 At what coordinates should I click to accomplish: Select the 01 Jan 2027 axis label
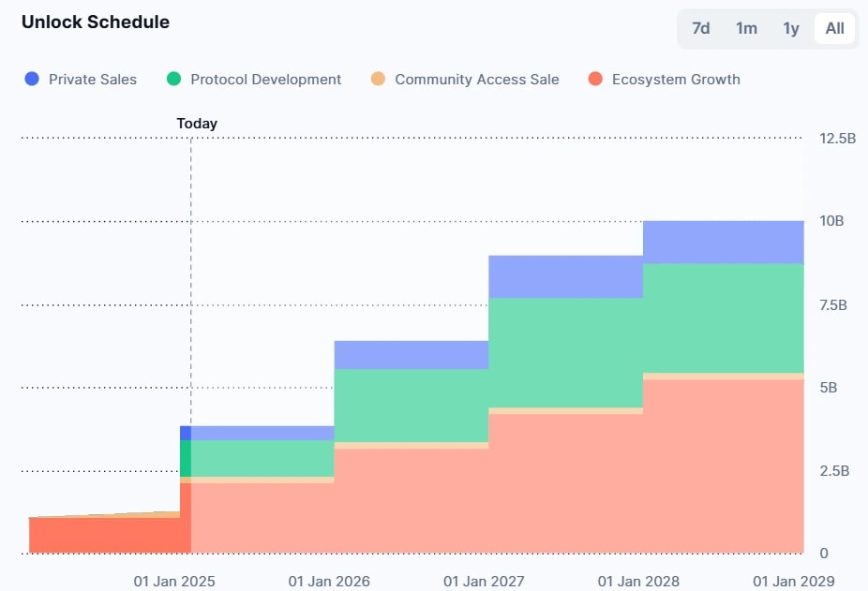click(484, 581)
